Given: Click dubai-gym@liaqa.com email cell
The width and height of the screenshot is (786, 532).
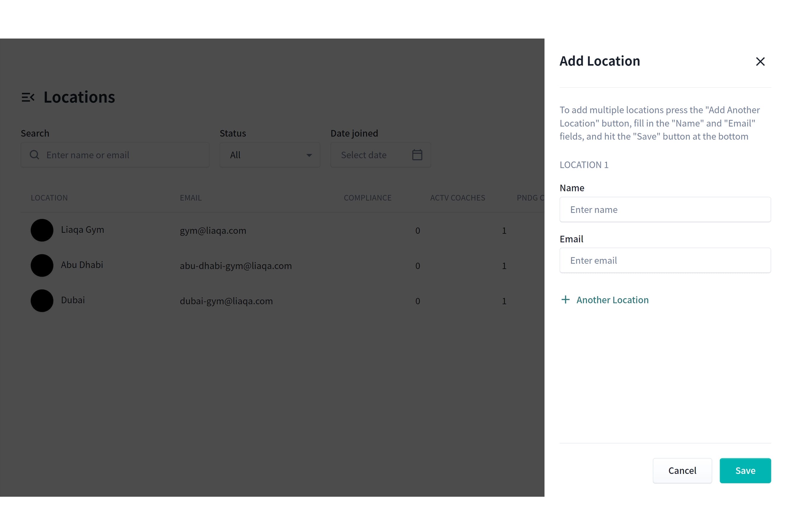Looking at the screenshot, I should point(226,301).
